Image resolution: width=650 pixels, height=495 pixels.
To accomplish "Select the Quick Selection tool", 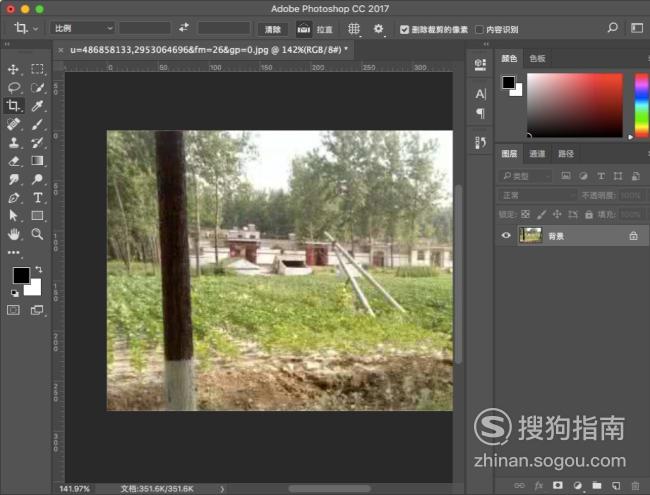I will 37,87.
